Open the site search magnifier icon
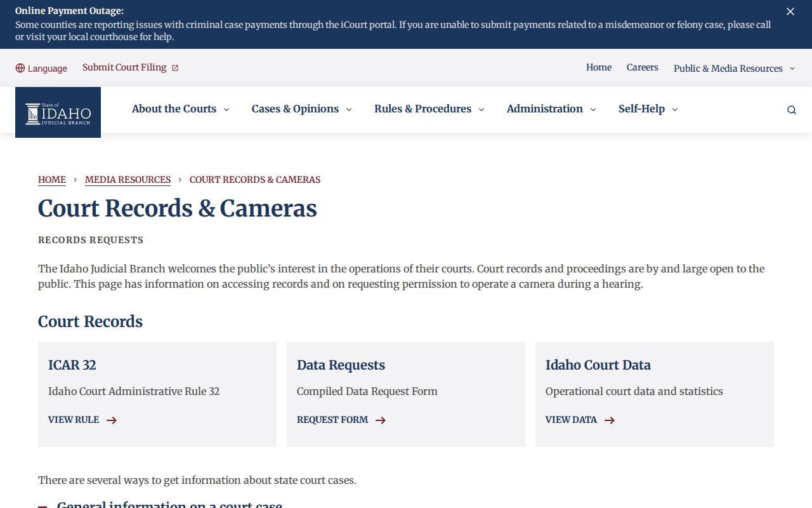This screenshot has height=508, width=812. click(792, 110)
